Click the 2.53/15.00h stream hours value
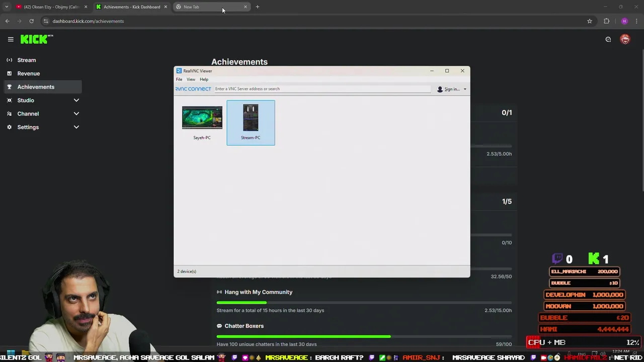 click(x=498, y=311)
